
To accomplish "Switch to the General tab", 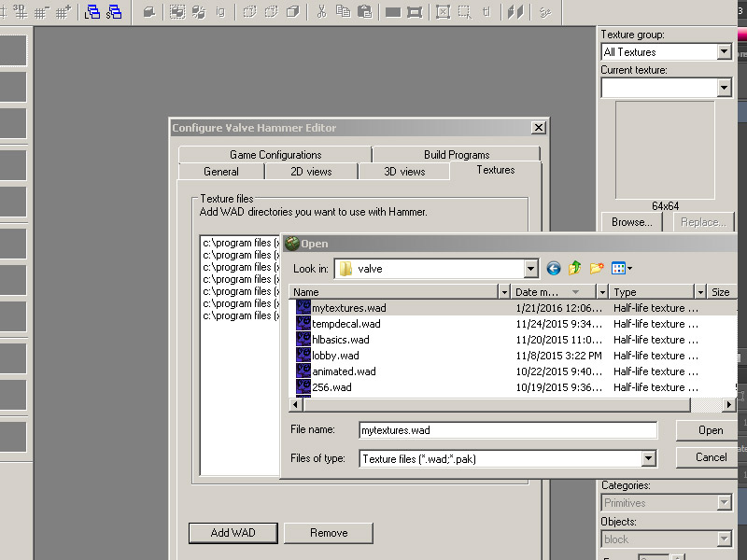I will [x=221, y=172].
